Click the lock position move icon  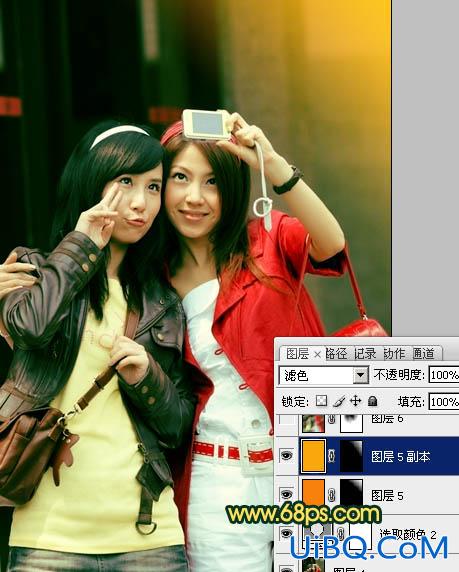(355, 401)
